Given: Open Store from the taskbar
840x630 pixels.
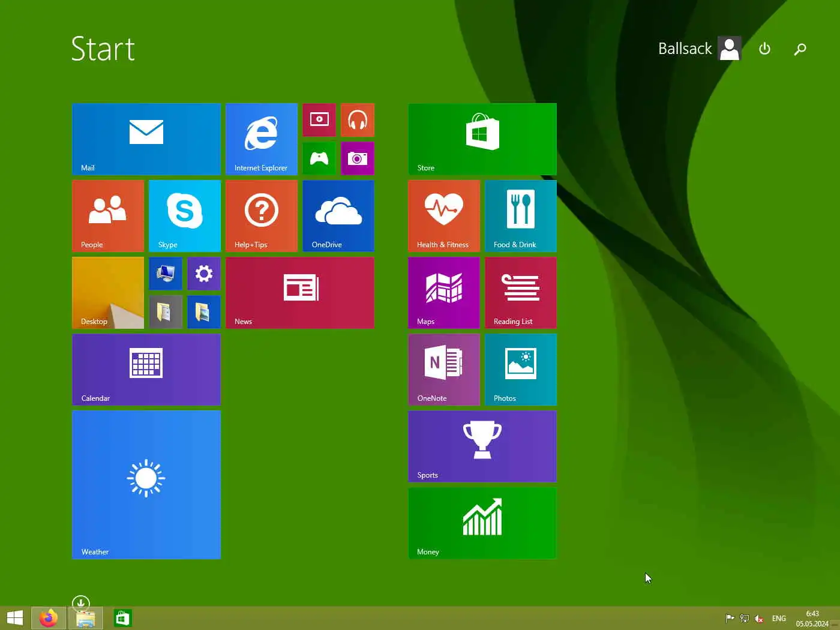Looking at the screenshot, I should pyautogui.click(x=123, y=618).
